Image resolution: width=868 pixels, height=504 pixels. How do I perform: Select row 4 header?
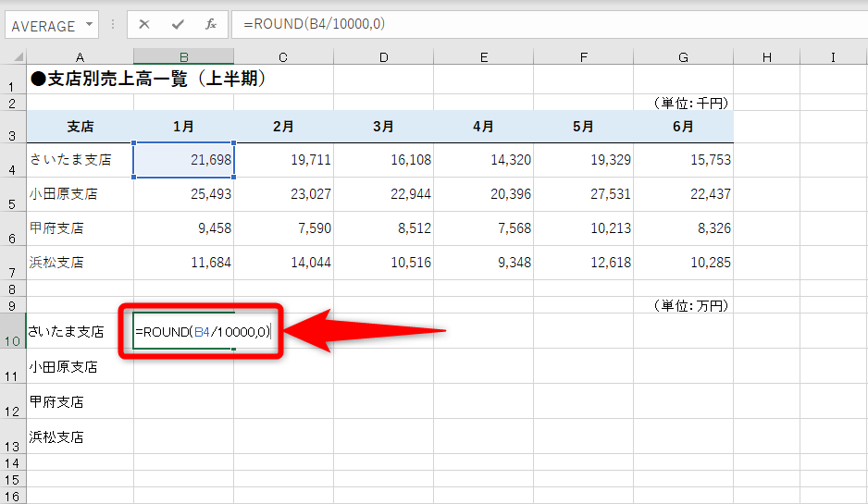[12, 160]
